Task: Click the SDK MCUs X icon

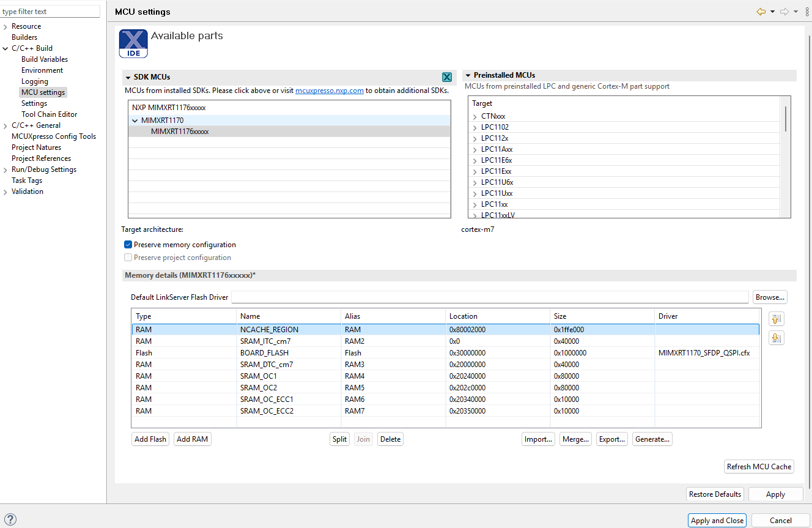Action: [x=447, y=77]
